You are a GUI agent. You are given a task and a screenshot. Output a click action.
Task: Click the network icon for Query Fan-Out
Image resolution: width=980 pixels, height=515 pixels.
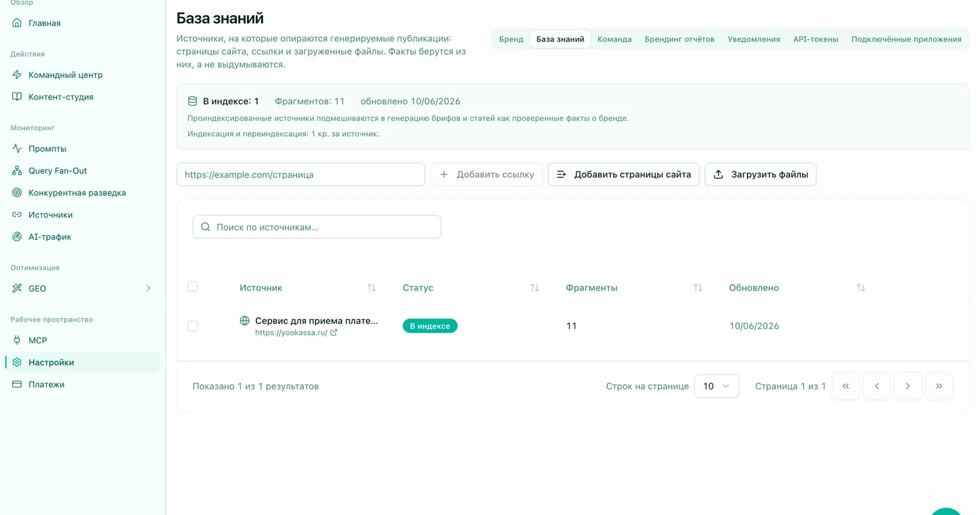[17, 170]
